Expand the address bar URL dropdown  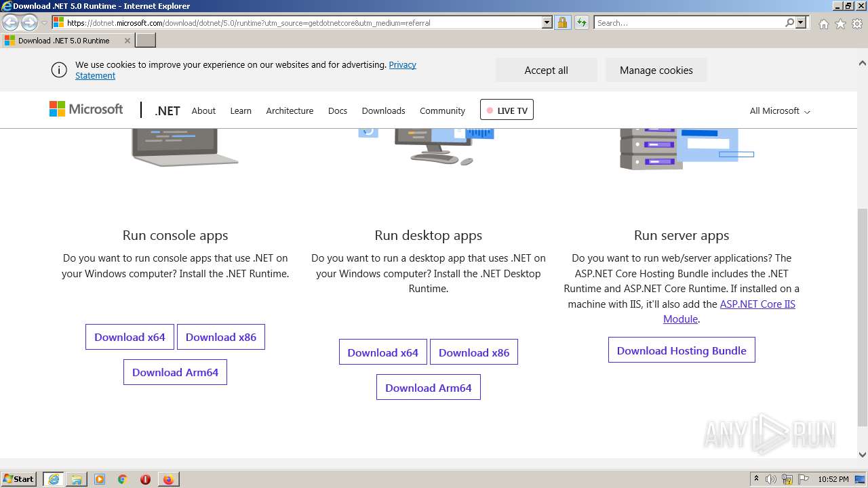(547, 22)
